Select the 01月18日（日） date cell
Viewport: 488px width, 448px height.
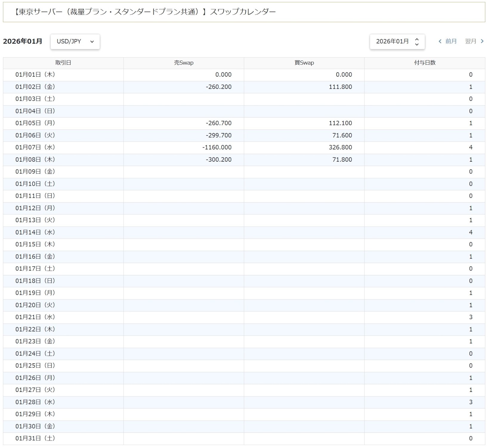(x=63, y=281)
